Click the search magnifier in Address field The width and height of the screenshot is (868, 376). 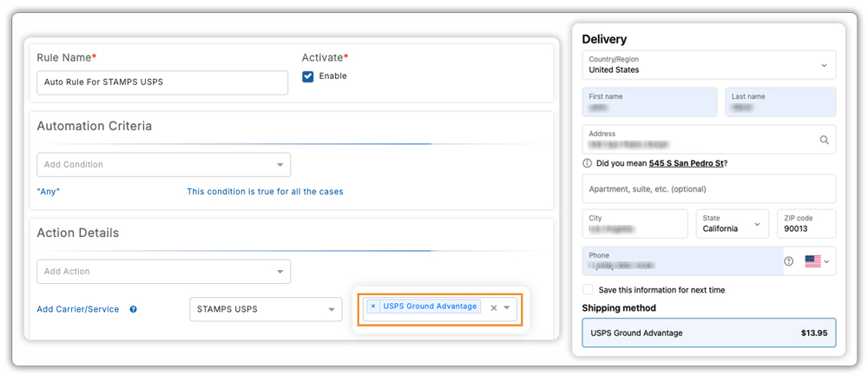(x=825, y=140)
